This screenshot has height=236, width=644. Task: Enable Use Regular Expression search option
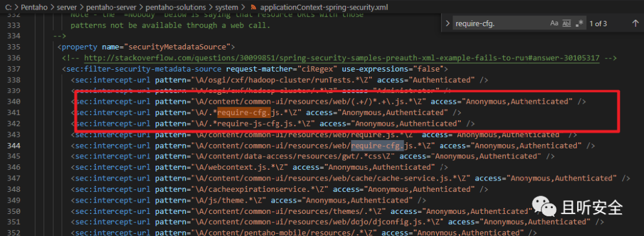(x=580, y=23)
